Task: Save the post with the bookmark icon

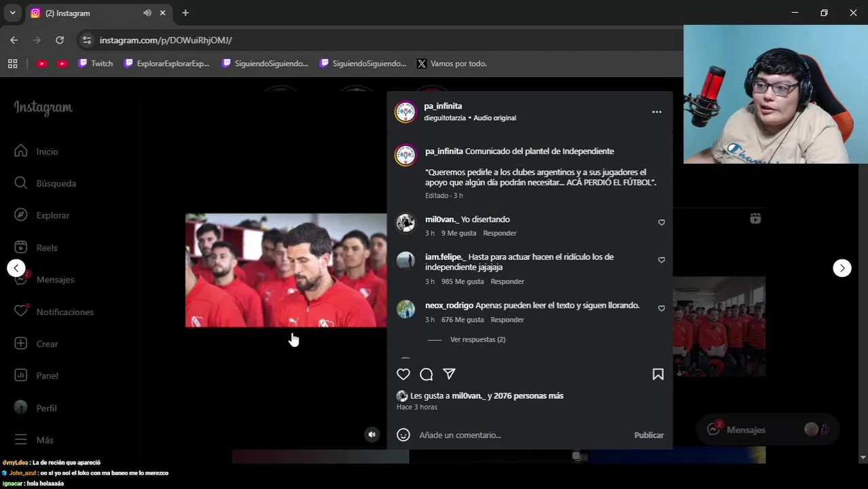Action: (657, 374)
